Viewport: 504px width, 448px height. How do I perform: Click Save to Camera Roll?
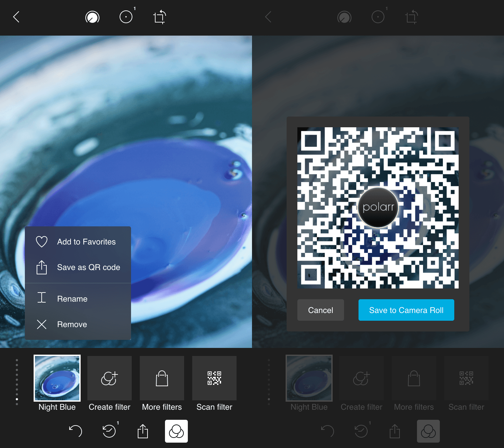click(406, 310)
